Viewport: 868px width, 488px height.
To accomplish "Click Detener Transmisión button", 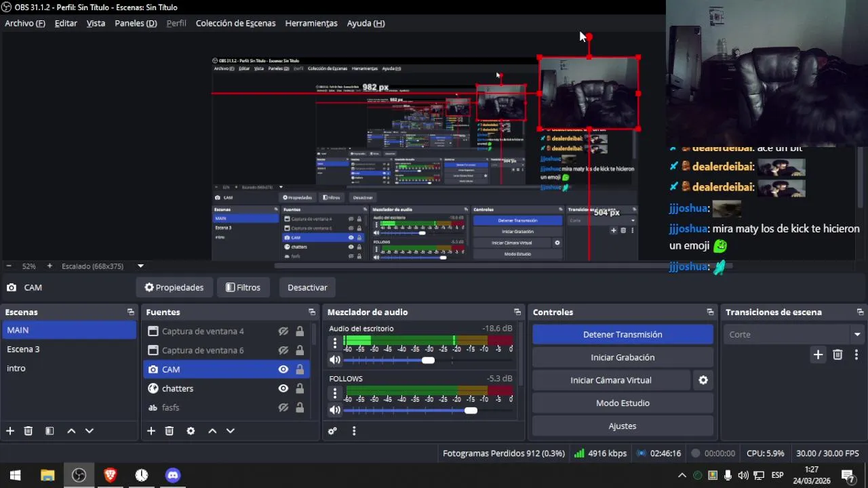I will tap(623, 334).
